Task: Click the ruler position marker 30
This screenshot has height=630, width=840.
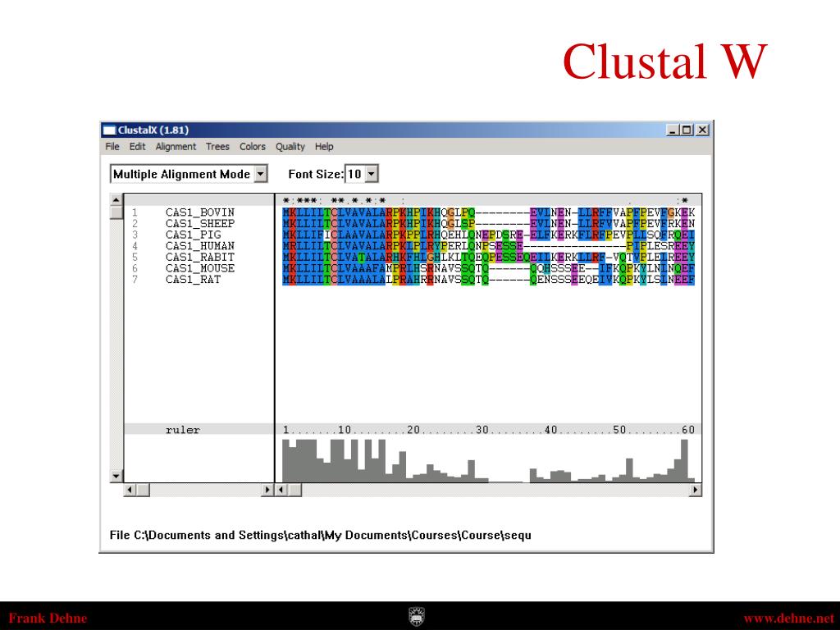Action: point(482,430)
